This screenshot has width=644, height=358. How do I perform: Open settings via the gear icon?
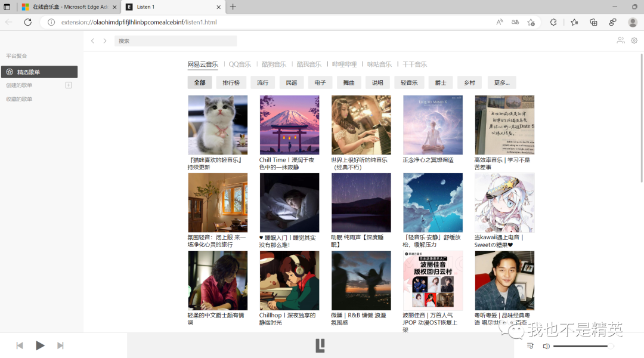[634, 40]
